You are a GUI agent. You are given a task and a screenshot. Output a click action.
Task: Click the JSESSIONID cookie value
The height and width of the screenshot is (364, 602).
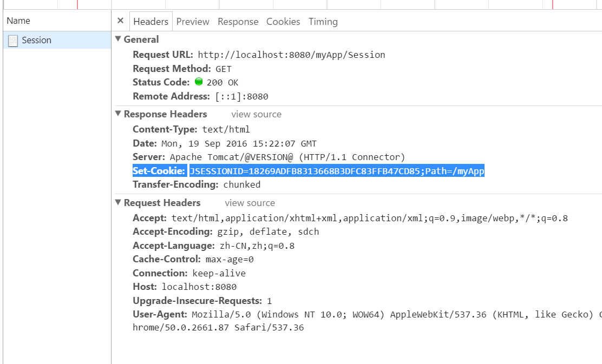click(337, 171)
